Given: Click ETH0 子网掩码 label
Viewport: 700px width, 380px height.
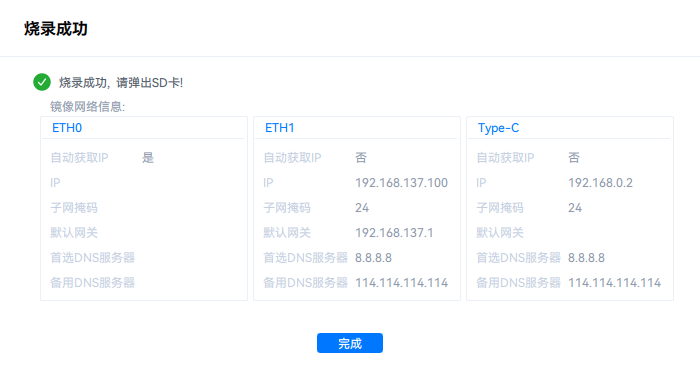Looking at the screenshot, I should tap(74, 208).
